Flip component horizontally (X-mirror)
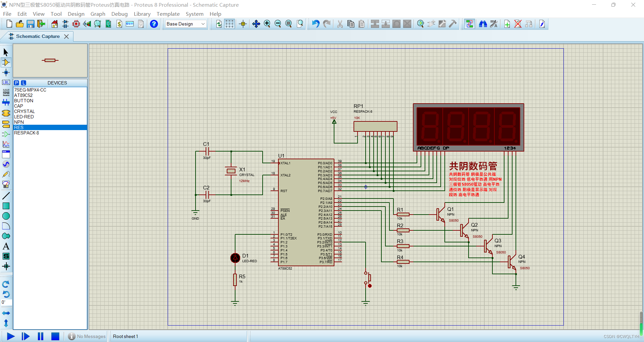This screenshot has height=342, width=644. (6, 313)
